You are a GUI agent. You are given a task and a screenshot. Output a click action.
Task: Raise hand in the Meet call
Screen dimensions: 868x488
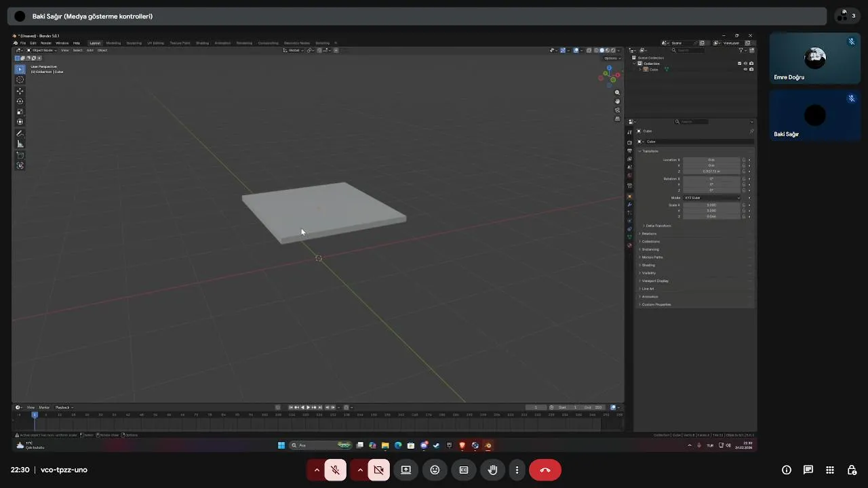[493, 470]
